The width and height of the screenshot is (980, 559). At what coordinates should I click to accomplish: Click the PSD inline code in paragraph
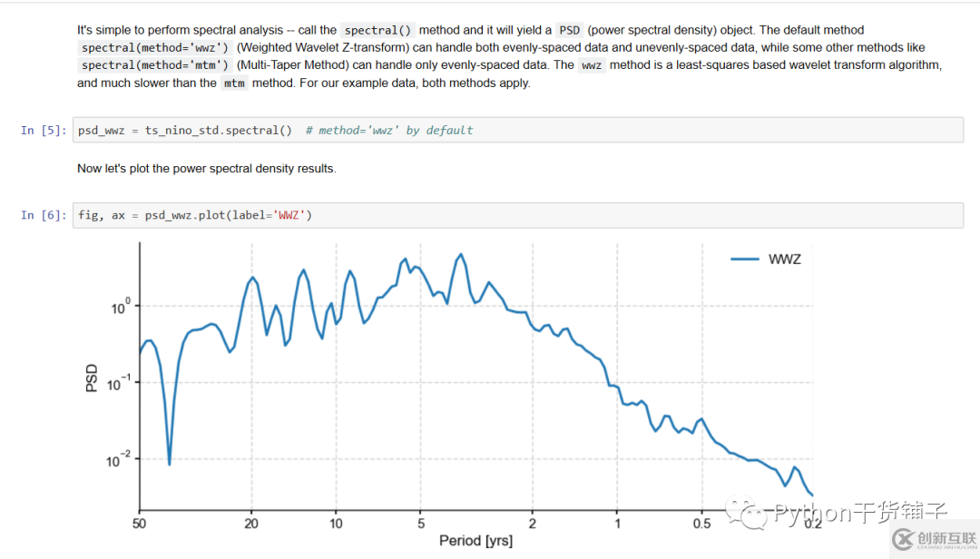pos(569,30)
